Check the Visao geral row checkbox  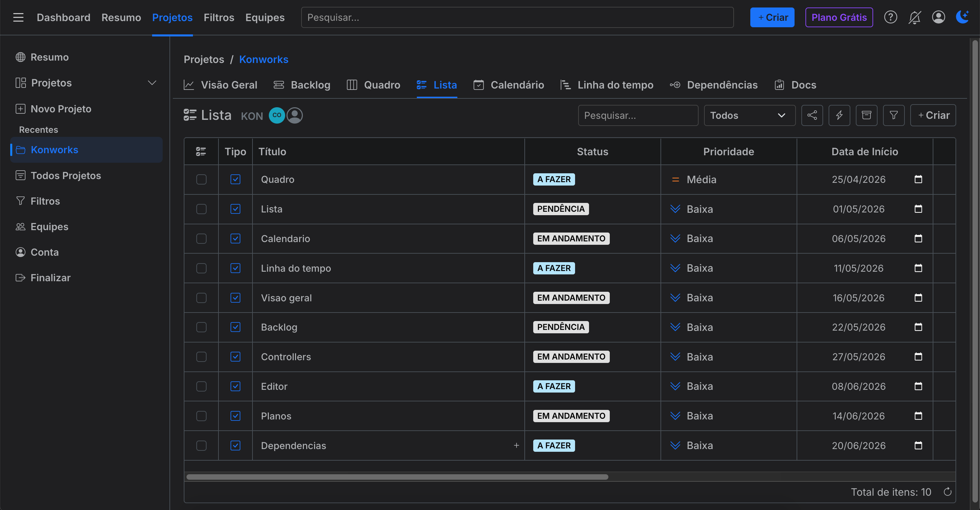click(x=201, y=298)
